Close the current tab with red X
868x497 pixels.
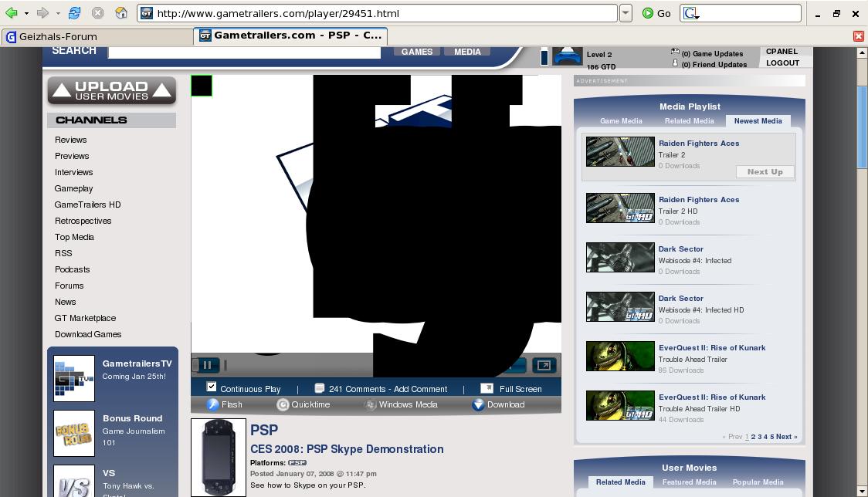pyautogui.click(x=859, y=36)
